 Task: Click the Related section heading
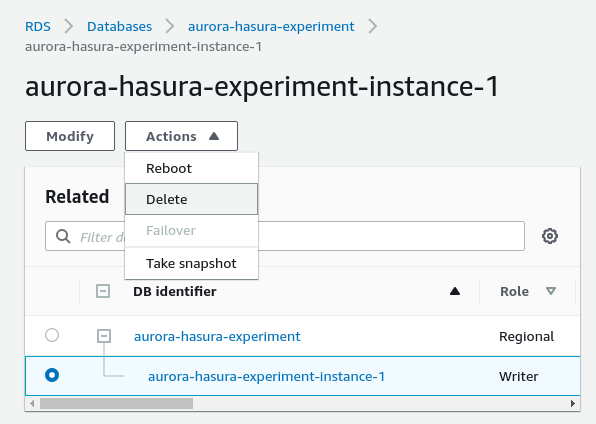click(77, 197)
